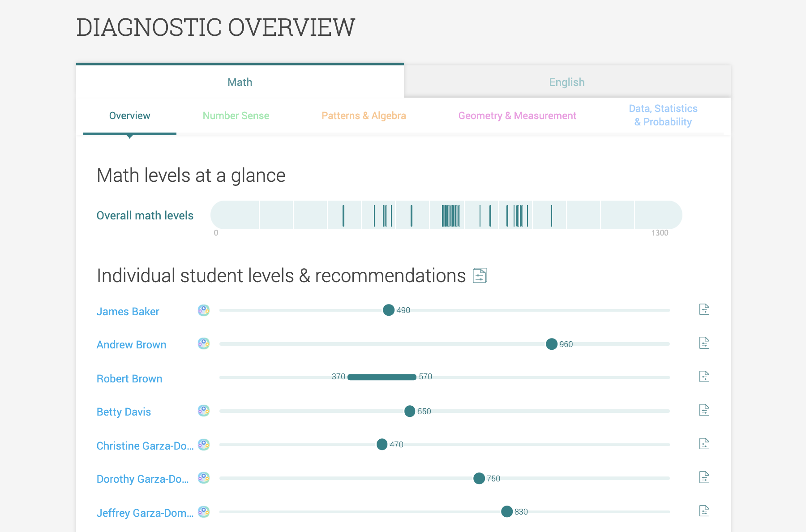The height and width of the screenshot is (532, 806).
Task: Click Betty Davis's domain circle icon
Action: [203, 410]
